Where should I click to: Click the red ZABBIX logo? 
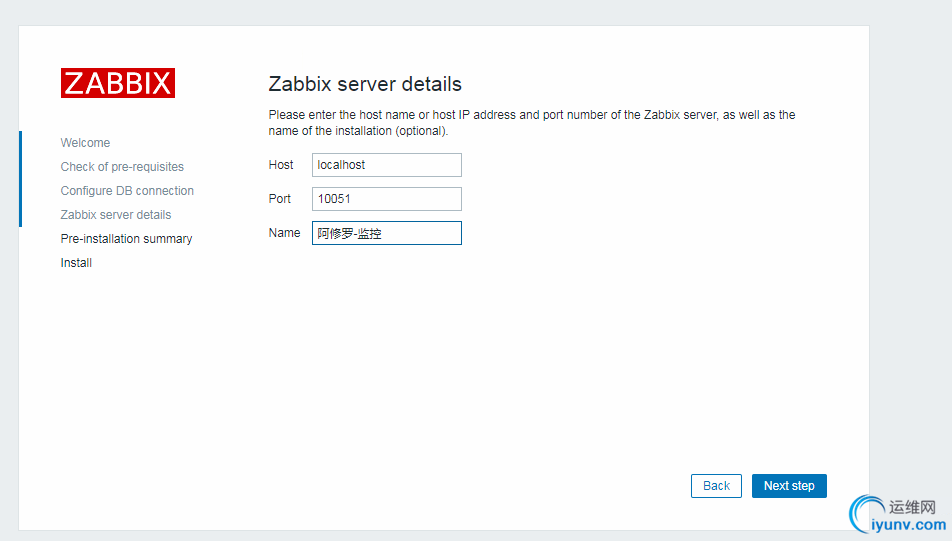coord(118,83)
